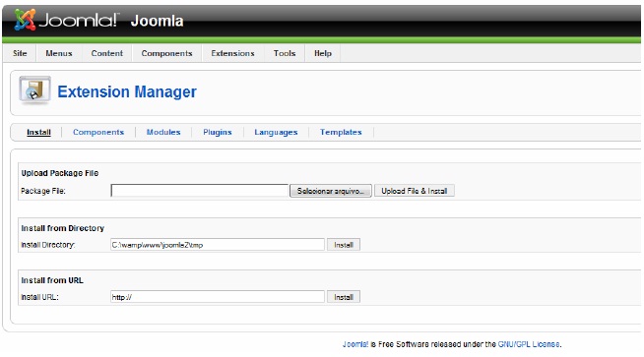The image size is (644, 357).
Task: Click Install button next to URL field
Action: [x=344, y=297]
